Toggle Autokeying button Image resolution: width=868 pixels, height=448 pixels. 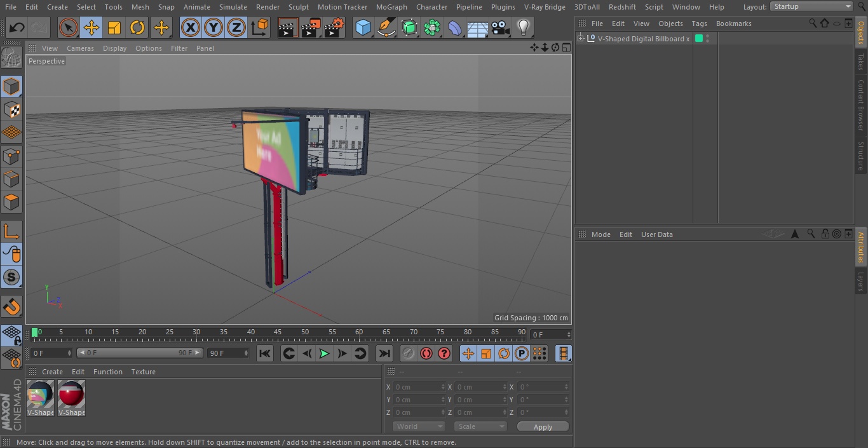[426, 353]
